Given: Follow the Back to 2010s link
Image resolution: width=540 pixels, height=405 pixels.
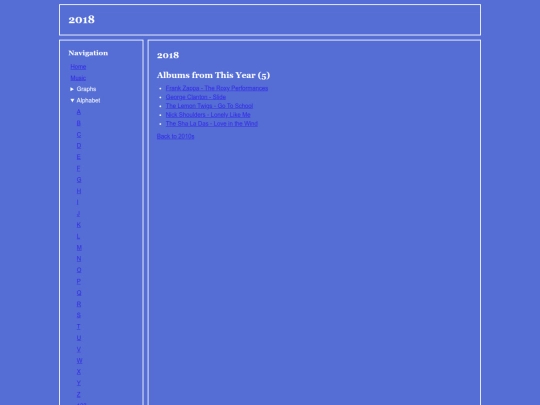Looking at the screenshot, I should (176, 136).
